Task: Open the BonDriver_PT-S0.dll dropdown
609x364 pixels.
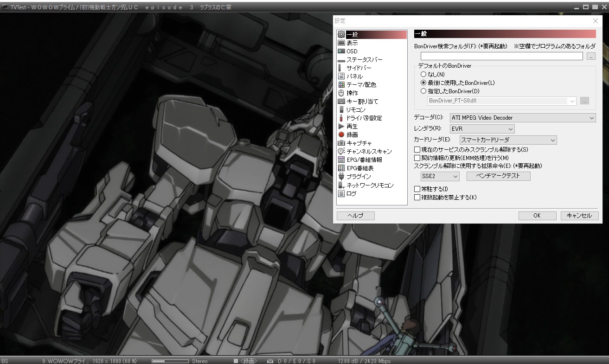Action: (x=501, y=101)
